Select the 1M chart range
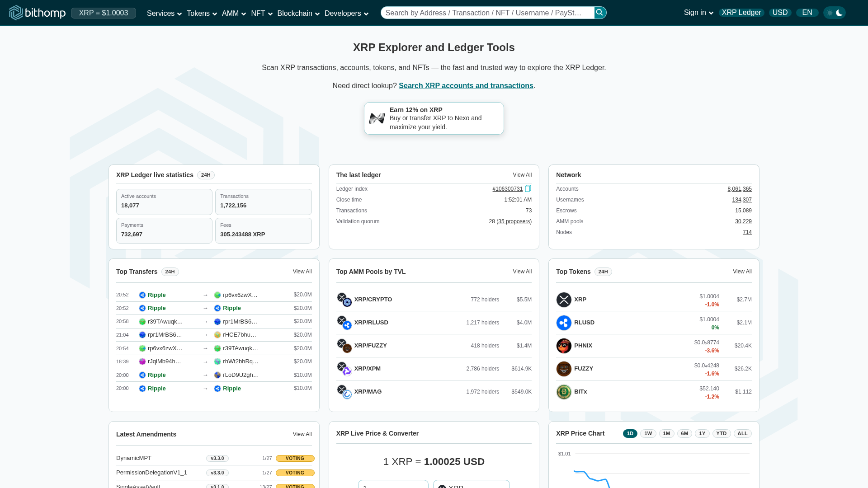This screenshot has width=868, height=488. (667, 433)
